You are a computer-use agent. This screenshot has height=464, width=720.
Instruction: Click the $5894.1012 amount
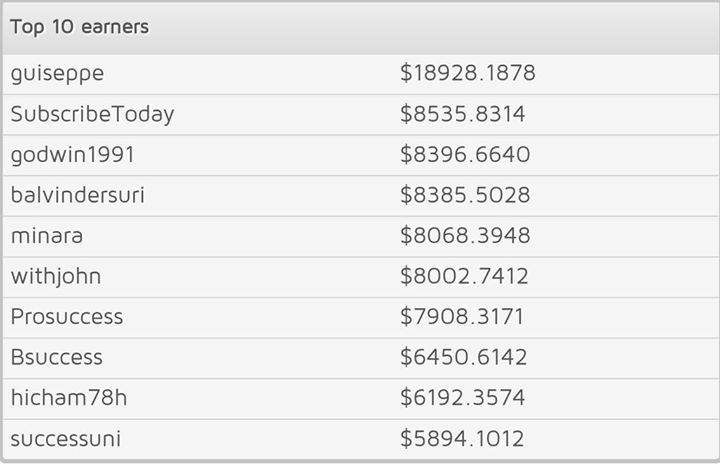coord(462,438)
